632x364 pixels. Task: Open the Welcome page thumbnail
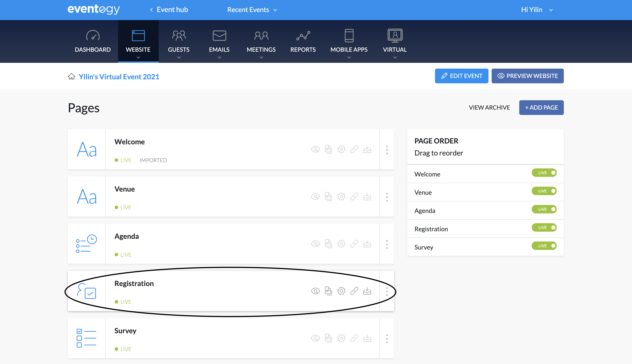[86, 149]
